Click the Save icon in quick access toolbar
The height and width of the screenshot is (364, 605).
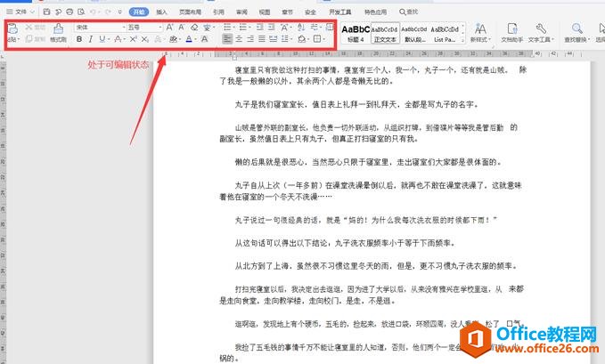click(46, 12)
